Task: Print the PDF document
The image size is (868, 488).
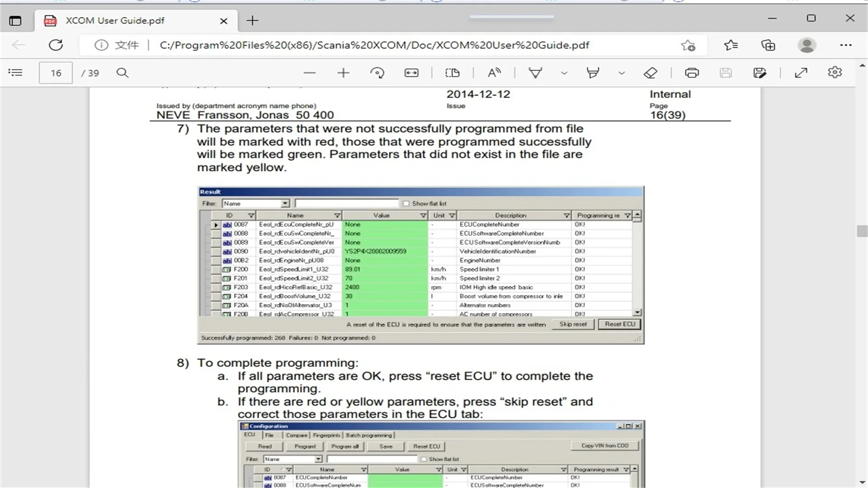Action: [692, 73]
